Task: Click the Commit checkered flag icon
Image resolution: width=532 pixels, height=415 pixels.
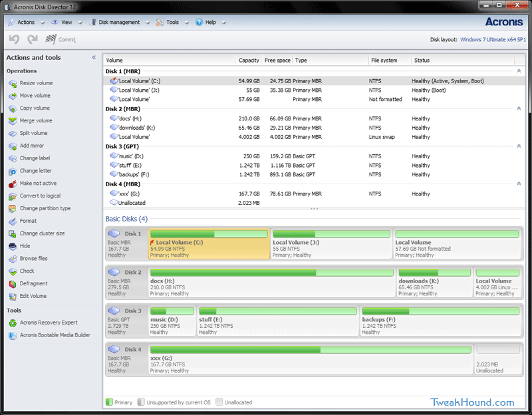Action: 51,39
